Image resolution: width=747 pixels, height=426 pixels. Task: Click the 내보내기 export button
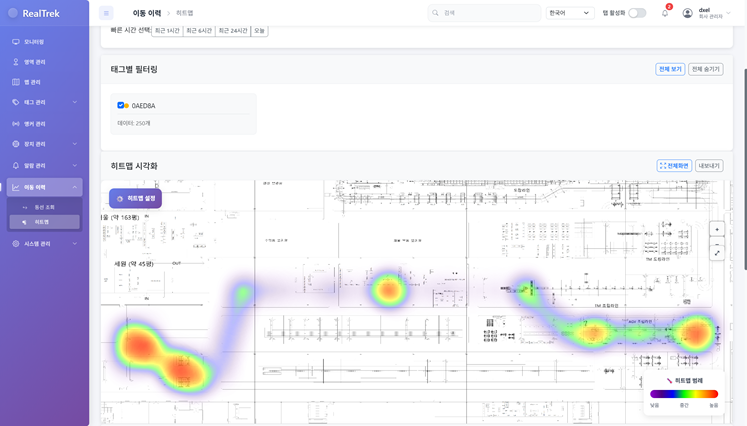pyautogui.click(x=708, y=166)
